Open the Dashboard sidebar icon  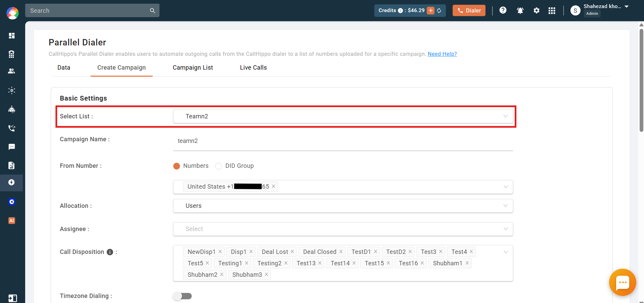point(12,36)
